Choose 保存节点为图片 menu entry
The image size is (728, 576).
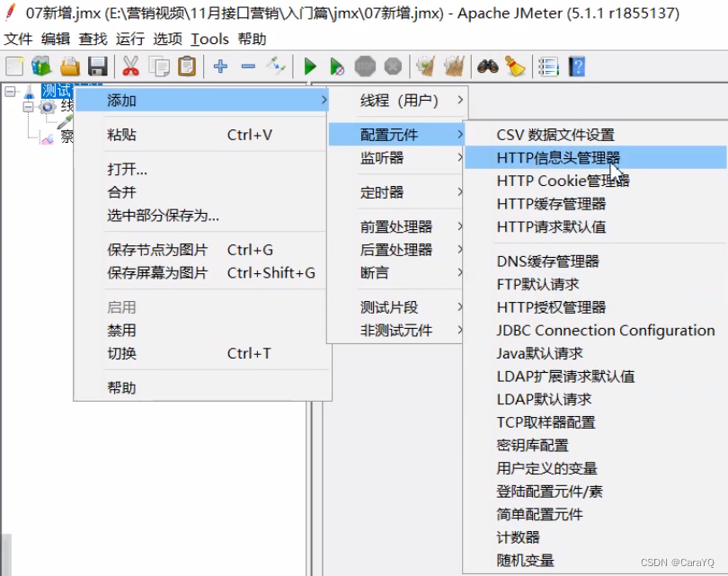202,250
